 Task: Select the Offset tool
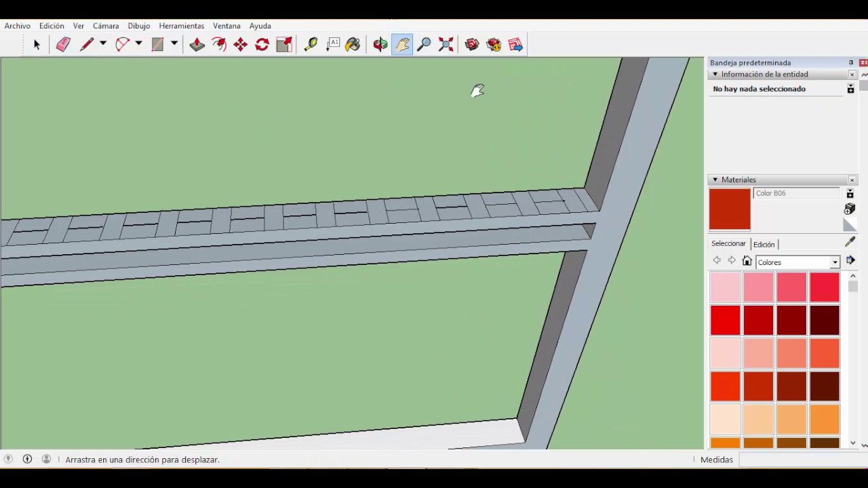click(218, 45)
